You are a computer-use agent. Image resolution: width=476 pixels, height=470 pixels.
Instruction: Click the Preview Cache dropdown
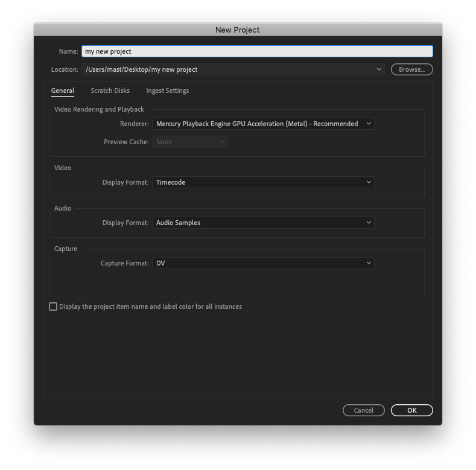[189, 142]
